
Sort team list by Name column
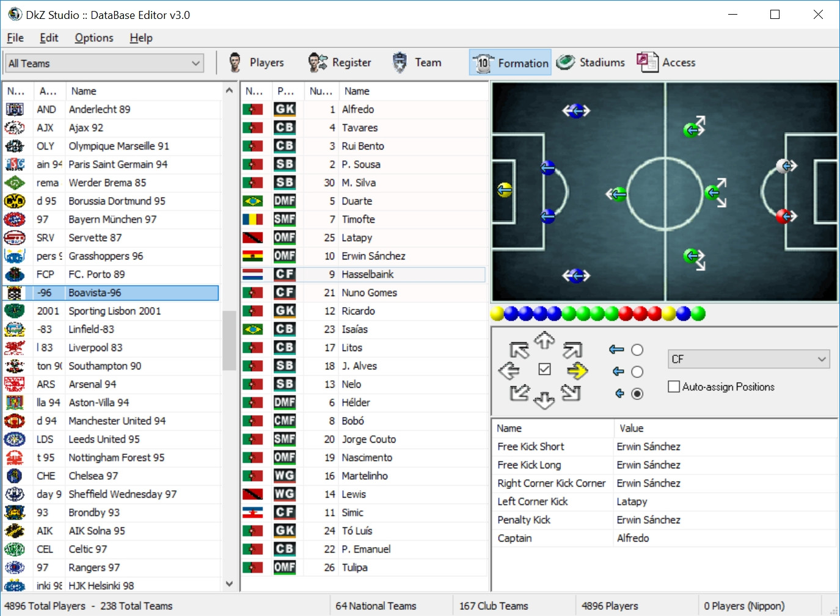[144, 91]
